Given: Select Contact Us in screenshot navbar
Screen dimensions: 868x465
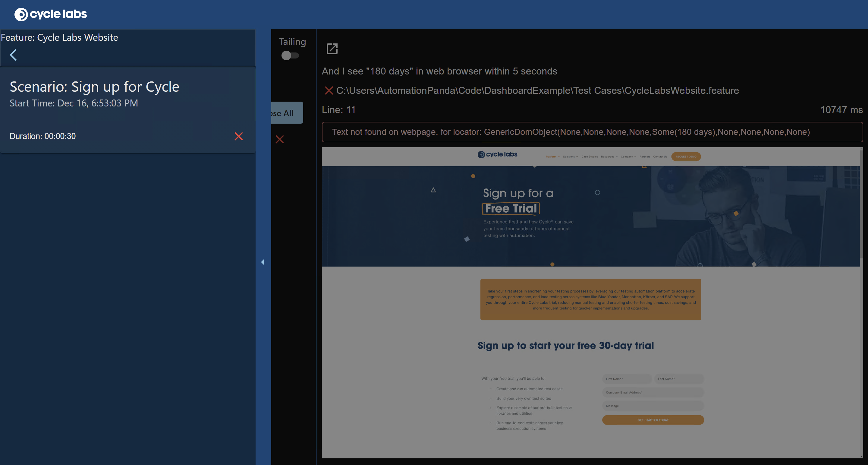Looking at the screenshot, I should (x=660, y=157).
